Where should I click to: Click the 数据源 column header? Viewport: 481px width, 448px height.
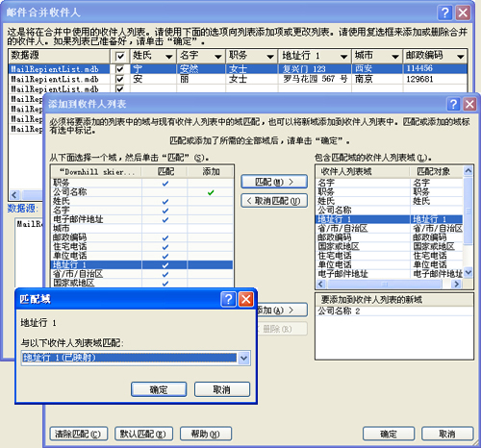pyautogui.click(x=59, y=56)
